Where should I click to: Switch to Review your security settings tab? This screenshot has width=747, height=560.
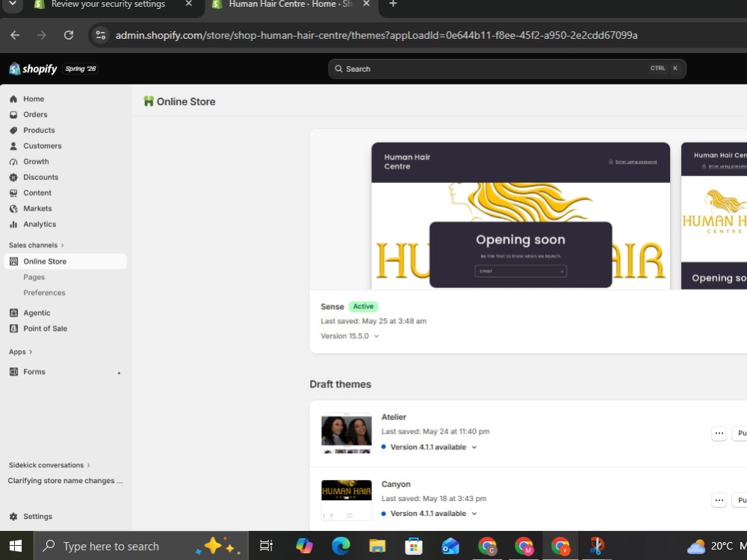(x=108, y=4)
